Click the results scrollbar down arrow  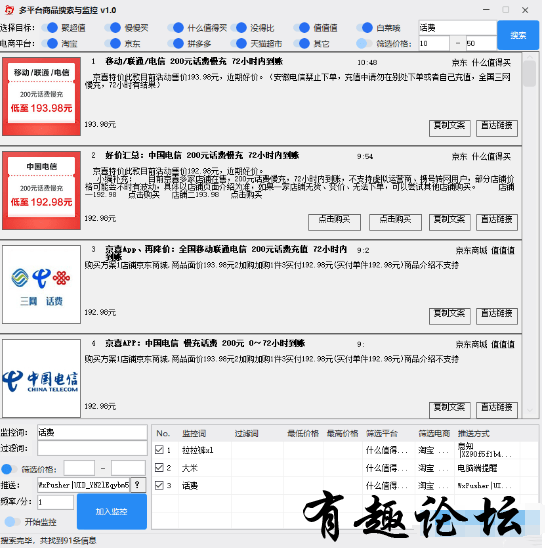530,410
